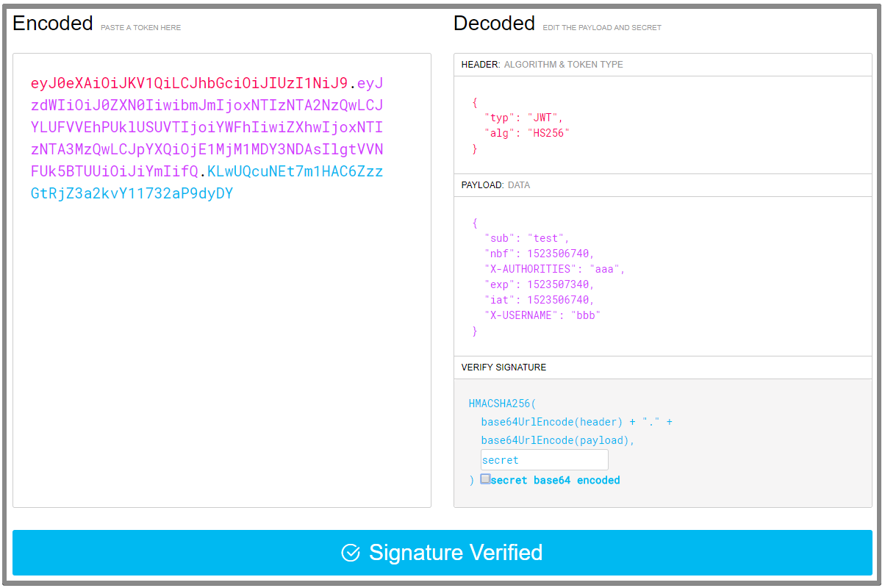The height and width of the screenshot is (588, 885).
Task: Click the '"nbf": 1523506740,' payload line
Action: tap(539, 254)
